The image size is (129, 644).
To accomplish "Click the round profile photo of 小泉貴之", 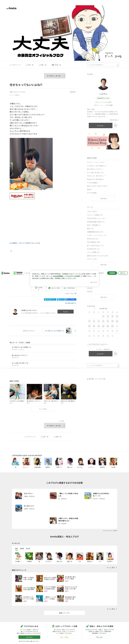I will coord(103,84).
